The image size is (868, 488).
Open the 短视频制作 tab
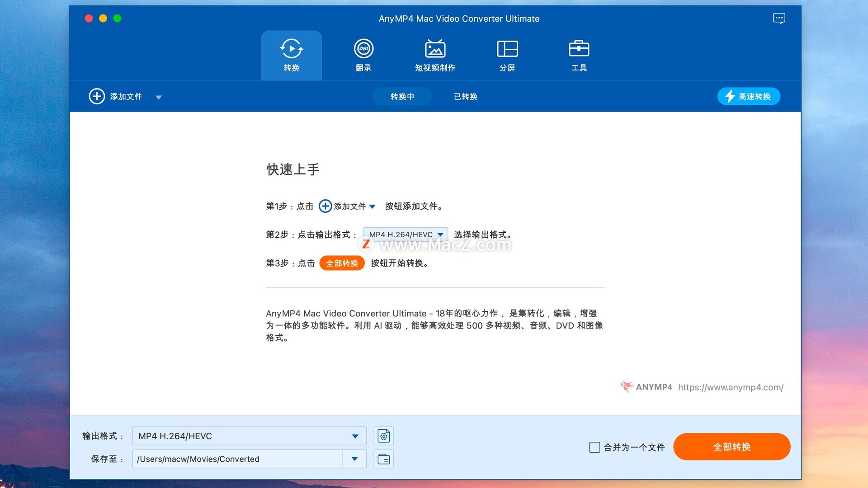(435, 56)
